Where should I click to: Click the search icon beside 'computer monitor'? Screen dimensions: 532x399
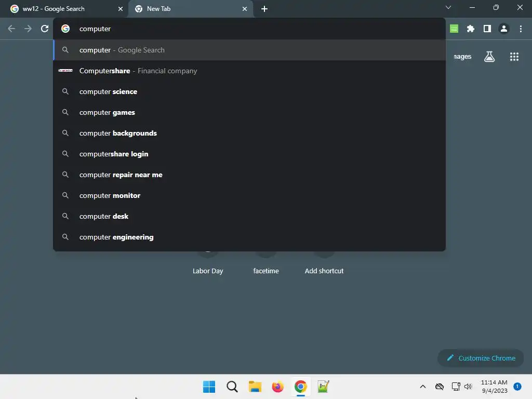65,195
